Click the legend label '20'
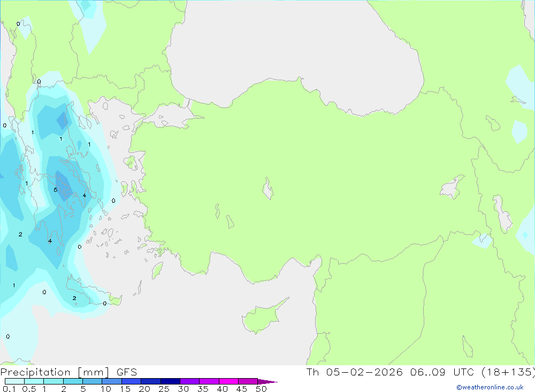The height and width of the screenshot is (392, 535). [x=144, y=389]
